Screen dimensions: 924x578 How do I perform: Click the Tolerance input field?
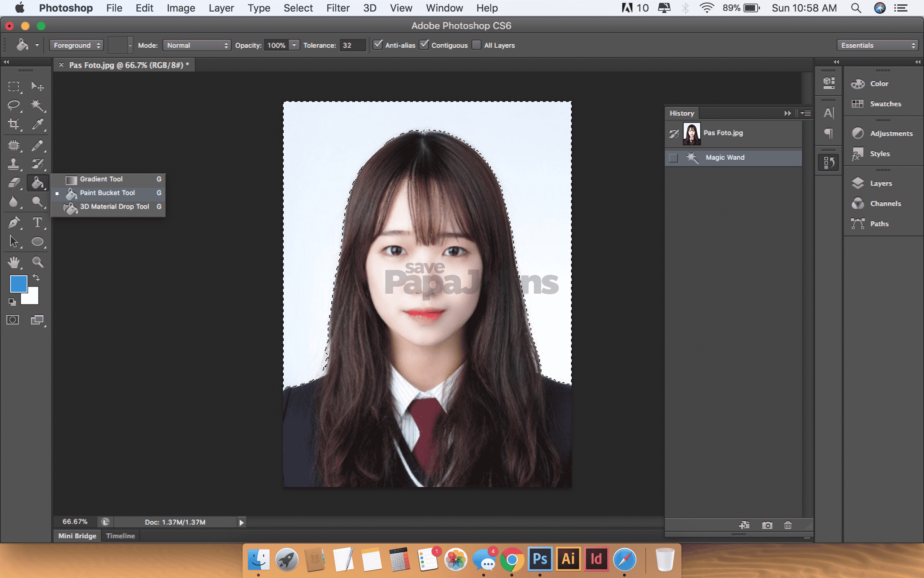point(352,45)
